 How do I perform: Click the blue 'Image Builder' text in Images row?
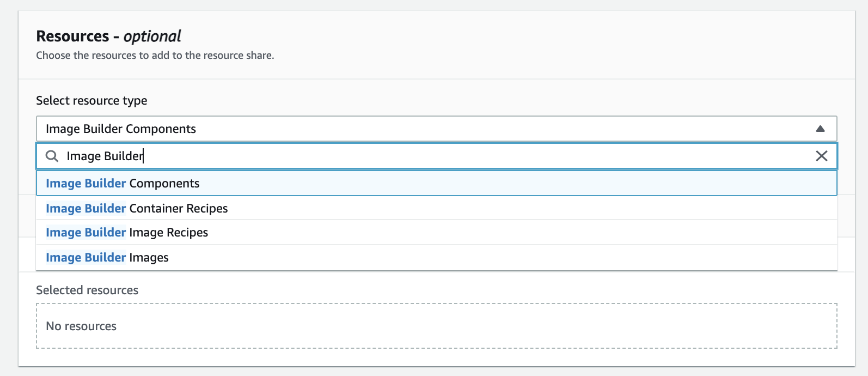tap(85, 258)
